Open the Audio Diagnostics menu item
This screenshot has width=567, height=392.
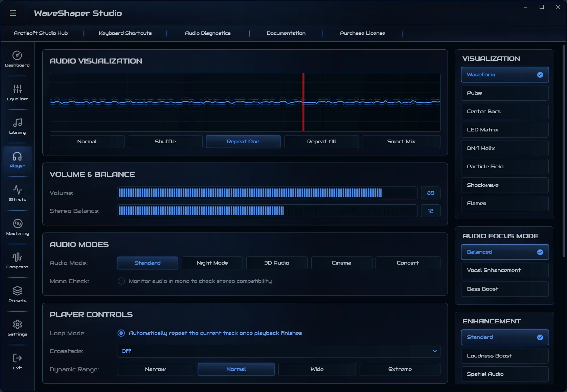208,33
